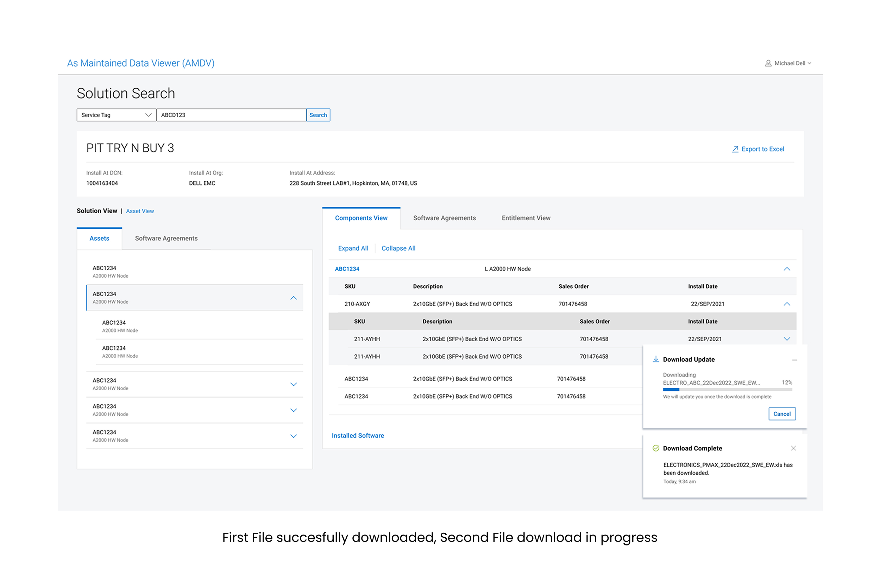Expand the first 211-AYHH row chevron
880x588 pixels.
pyautogui.click(x=787, y=339)
